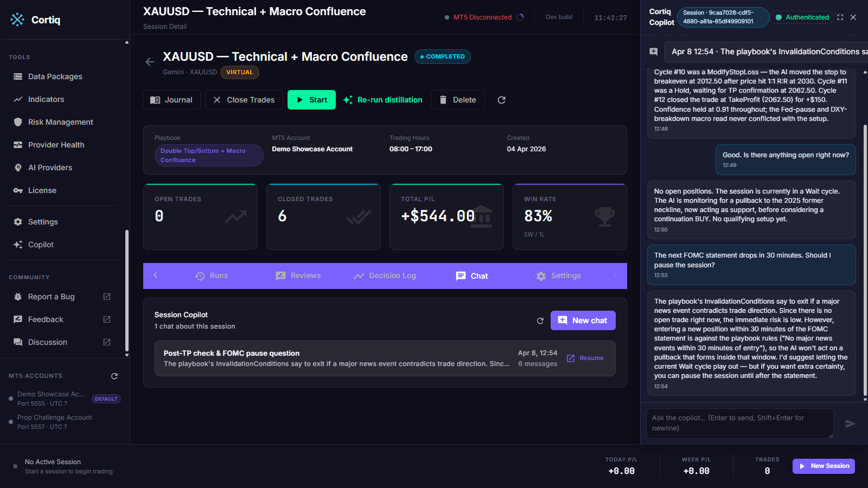
Task: Go back using the arrow beside session title
Action: (x=150, y=62)
